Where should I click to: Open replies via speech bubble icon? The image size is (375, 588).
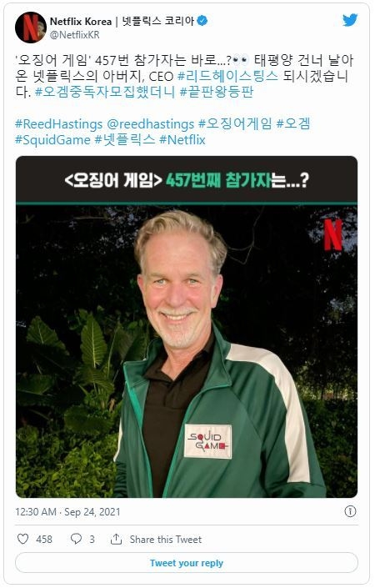pyautogui.click(x=76, y=540)
